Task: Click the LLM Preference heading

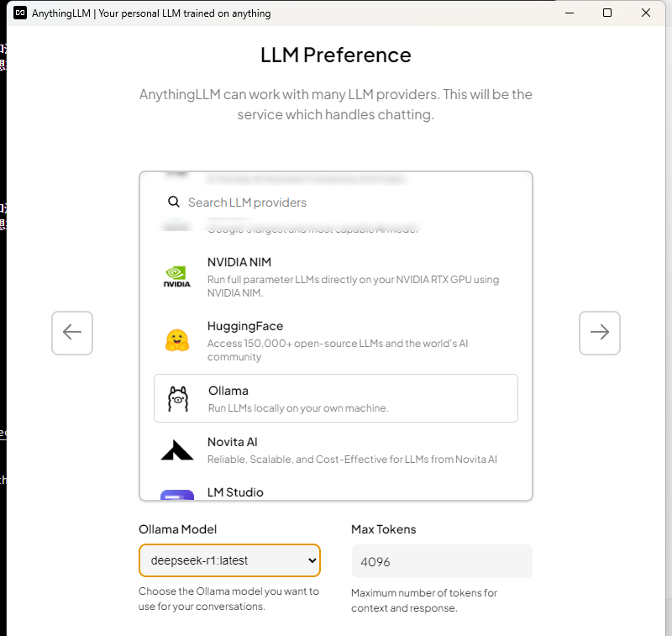Action: tap(335, 55)
